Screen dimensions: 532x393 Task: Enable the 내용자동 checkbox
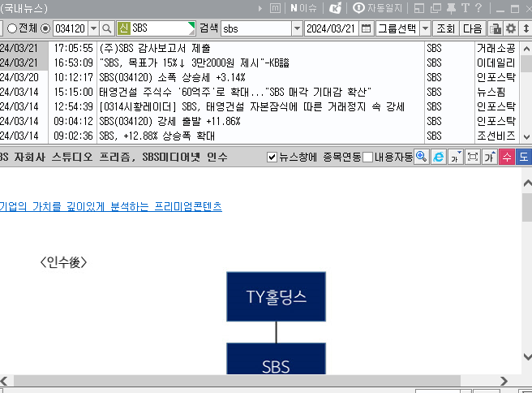click(x=368, y=158)
